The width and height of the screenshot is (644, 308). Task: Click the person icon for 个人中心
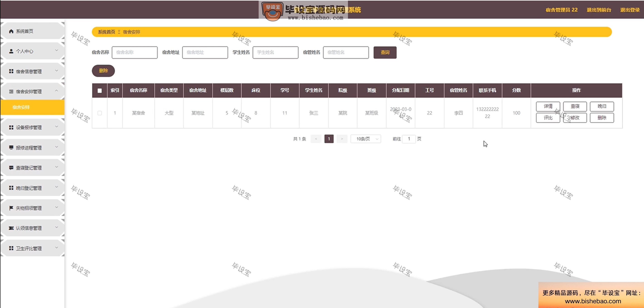coord(11,51)
